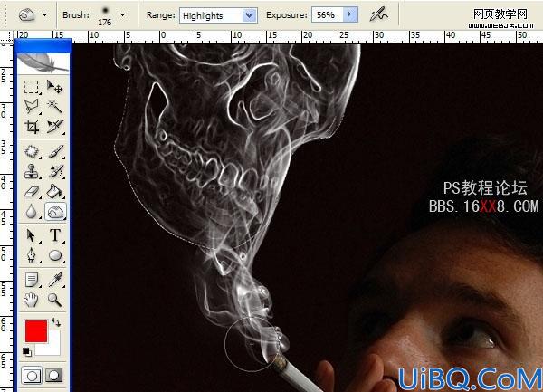Swap foreground and background colors
The height and width of the screenshot is (392, 543).
[x=56, y=322]
